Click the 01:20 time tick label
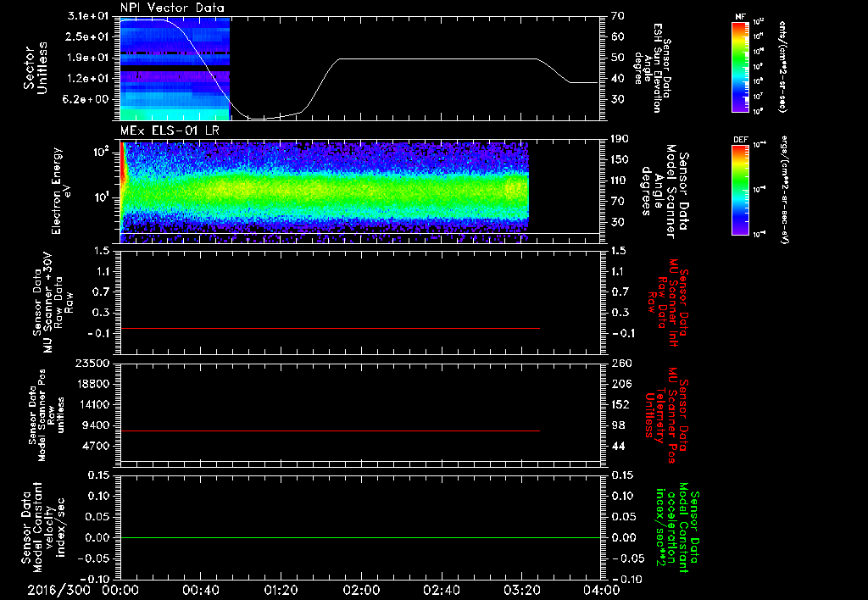The height and width of the screenshot is (600, 868). (x=281, y=590)
